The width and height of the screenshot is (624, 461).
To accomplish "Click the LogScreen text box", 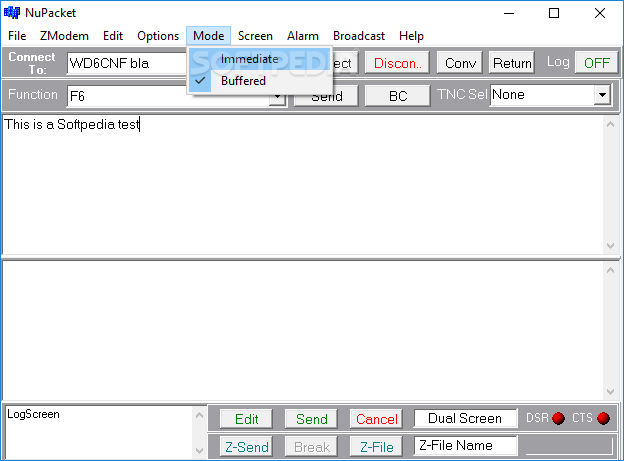I will [99, 433].
